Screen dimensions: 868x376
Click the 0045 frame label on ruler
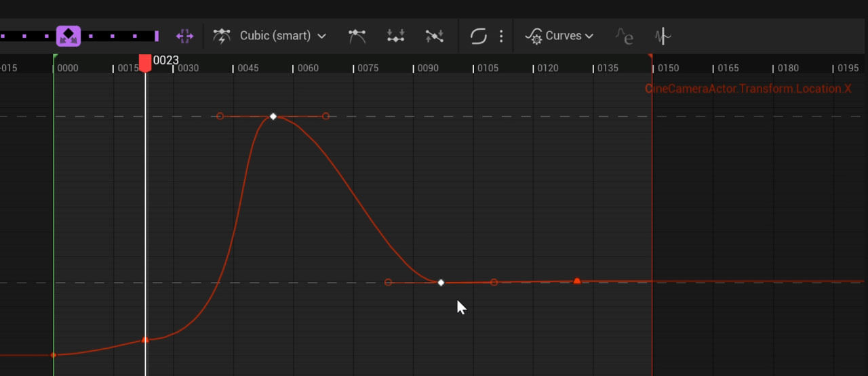[x=248, y=68]
